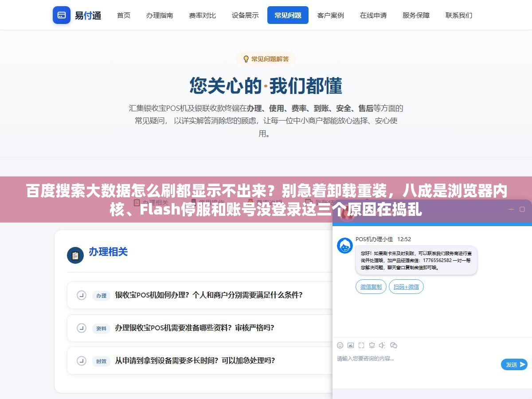
Task: Select 设备展示 in the top menu
Action: pos(245,15)
